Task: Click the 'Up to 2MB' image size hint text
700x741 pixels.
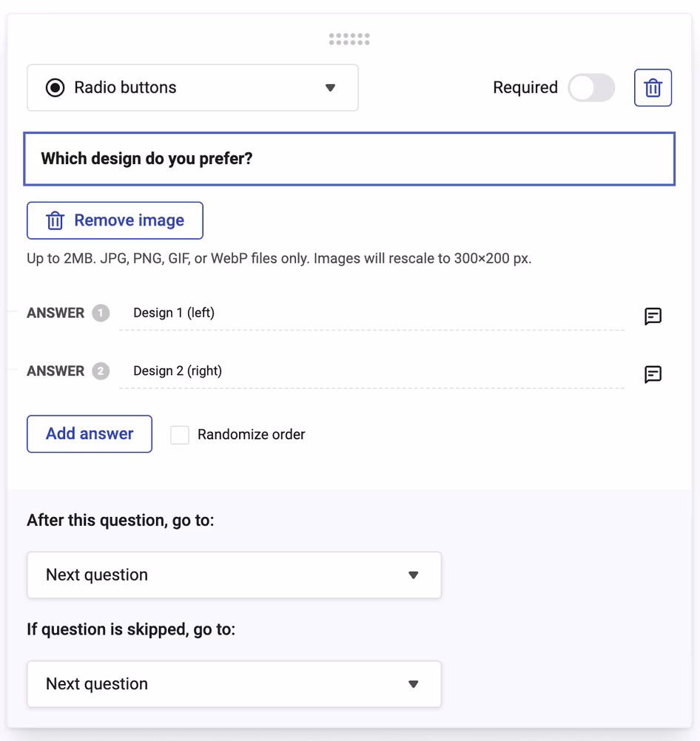Action: tap(279, 259)
